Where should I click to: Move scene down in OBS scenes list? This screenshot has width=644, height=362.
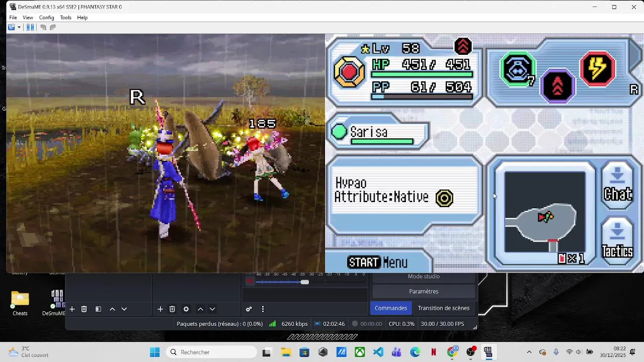[124, 309]
